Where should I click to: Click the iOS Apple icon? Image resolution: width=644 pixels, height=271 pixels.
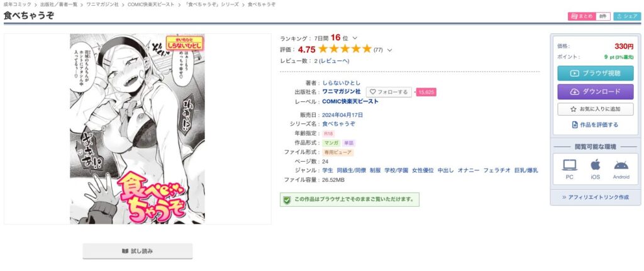(x=595, y=165)
